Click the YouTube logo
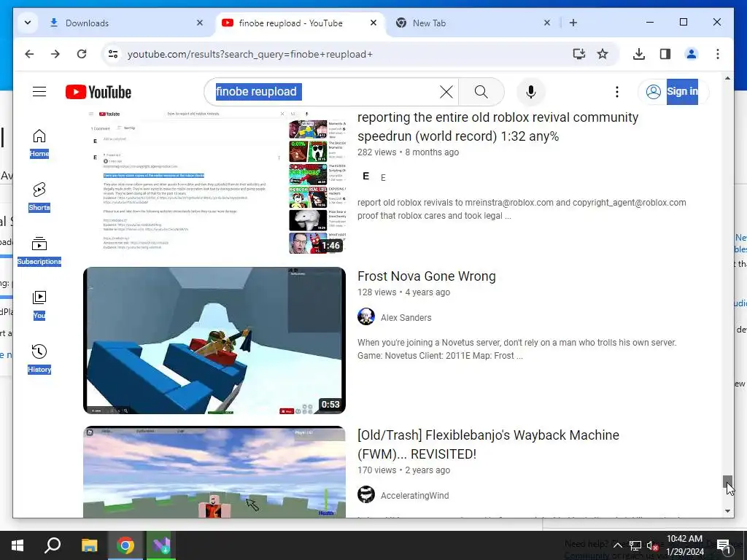Screen dimensions: 747x560 coord(98,92)
